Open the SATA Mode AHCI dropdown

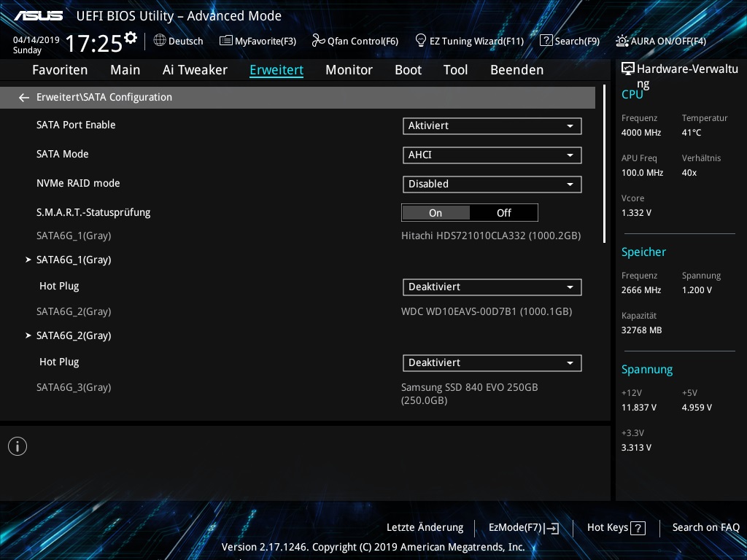pos(492,155)
